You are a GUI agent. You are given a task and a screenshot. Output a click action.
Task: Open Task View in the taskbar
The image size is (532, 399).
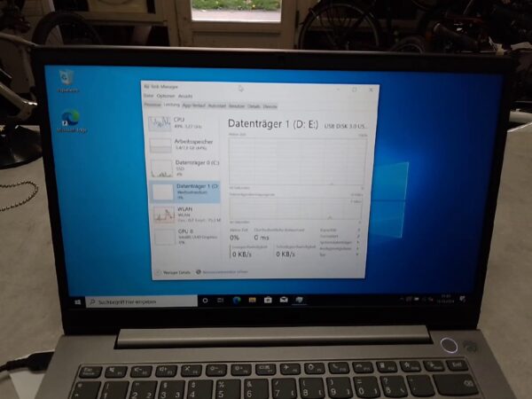pos(221,301)
